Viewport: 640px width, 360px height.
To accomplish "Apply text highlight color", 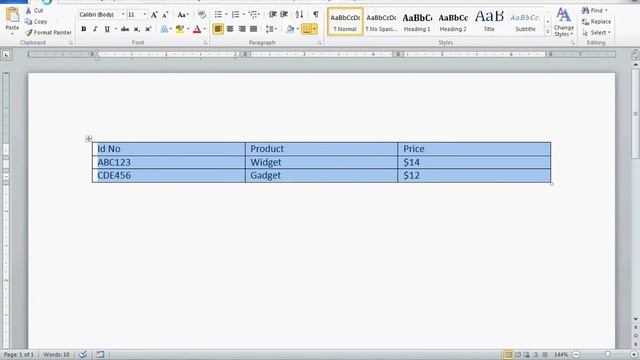I will [180, 29].
